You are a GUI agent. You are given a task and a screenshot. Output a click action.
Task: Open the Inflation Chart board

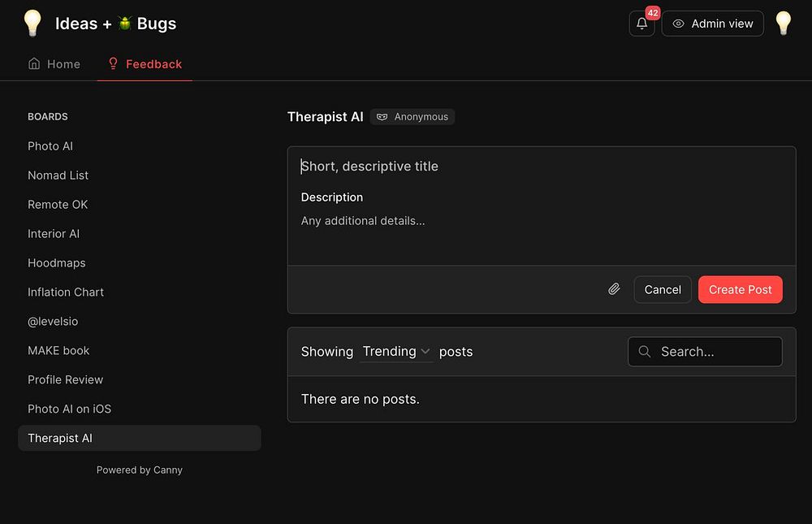tap(66, 292)
